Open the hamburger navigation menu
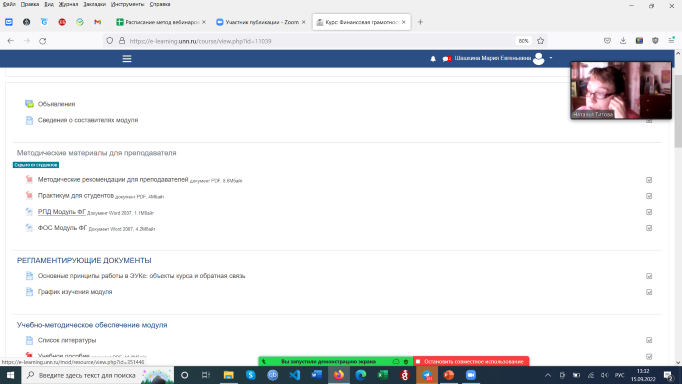The width and height of the screenshot is (682, 384). click(127, 59)
